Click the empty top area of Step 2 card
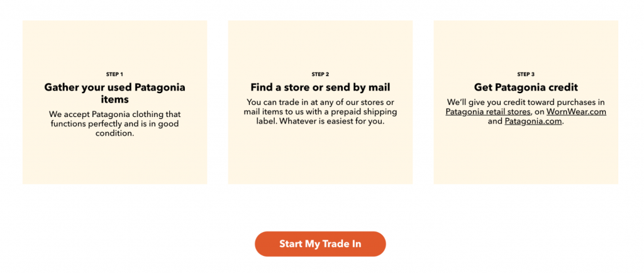This screenshot has width=644, height=273. pyautogui.click(x=320, y=45)
